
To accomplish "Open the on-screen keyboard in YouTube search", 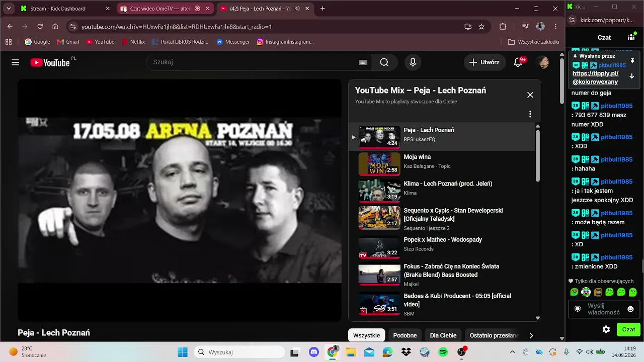I will pyautogui.click(x=363, y=62).
